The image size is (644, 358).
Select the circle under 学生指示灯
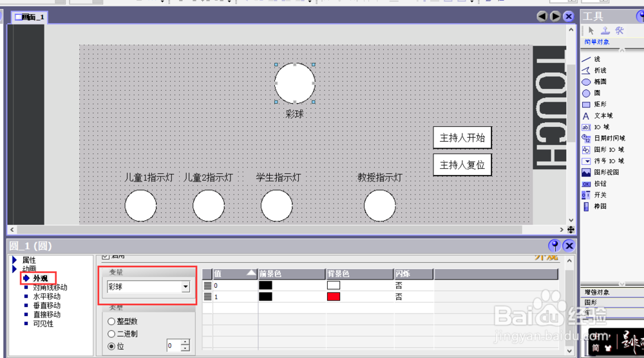click(x=277, y=205)
